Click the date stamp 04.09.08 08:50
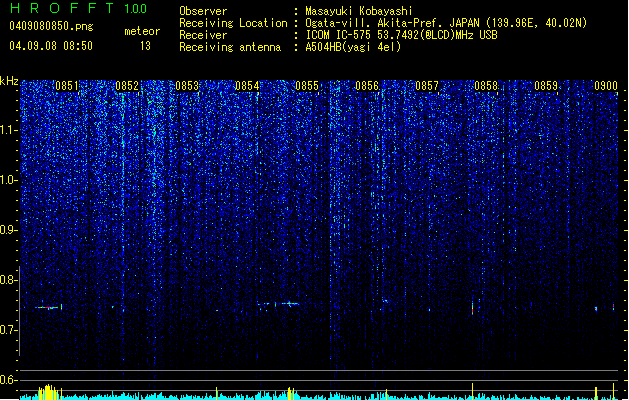 [x=51, y=46]
